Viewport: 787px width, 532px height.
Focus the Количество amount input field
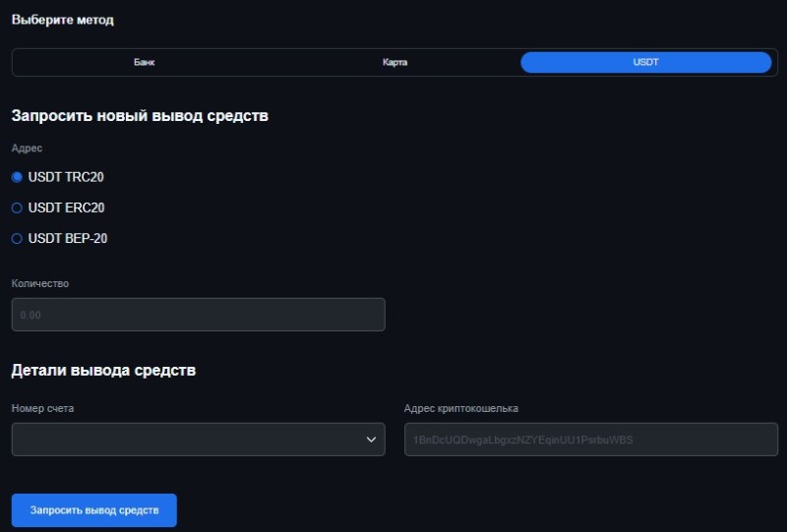[x=198, y=315]
